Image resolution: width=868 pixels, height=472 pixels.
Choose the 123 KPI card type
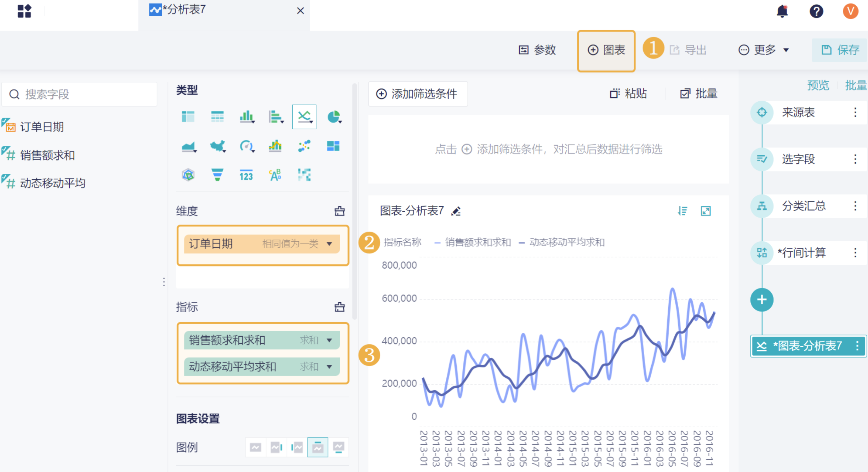[246, 175]
